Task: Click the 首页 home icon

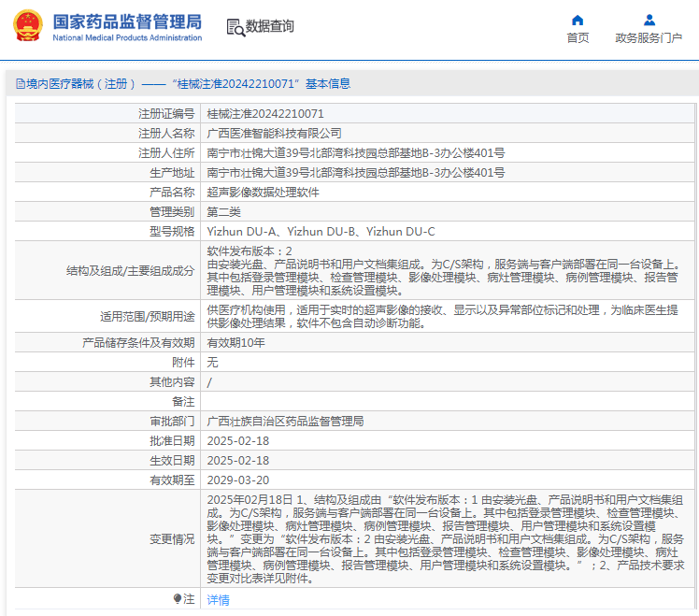Action: tap(578, 20)
